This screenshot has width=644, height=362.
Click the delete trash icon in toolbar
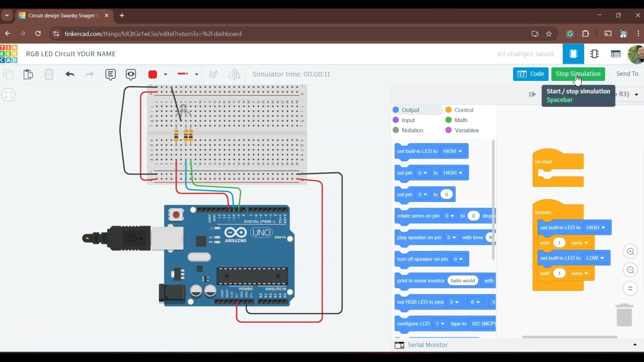(x=49, y=74)
